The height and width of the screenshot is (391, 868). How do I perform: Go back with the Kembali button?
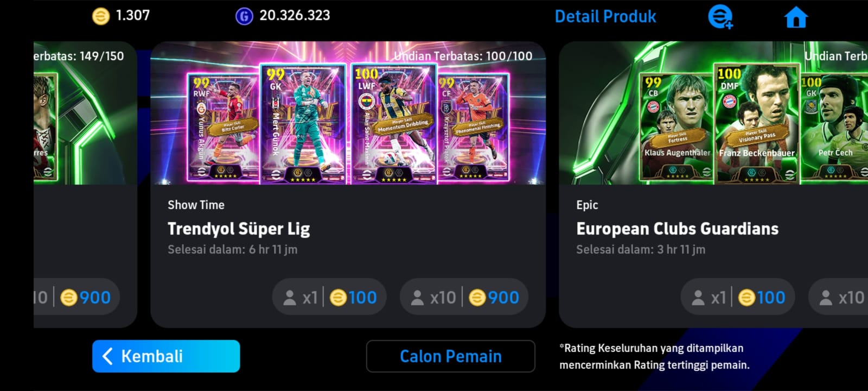tap(166, 356)
